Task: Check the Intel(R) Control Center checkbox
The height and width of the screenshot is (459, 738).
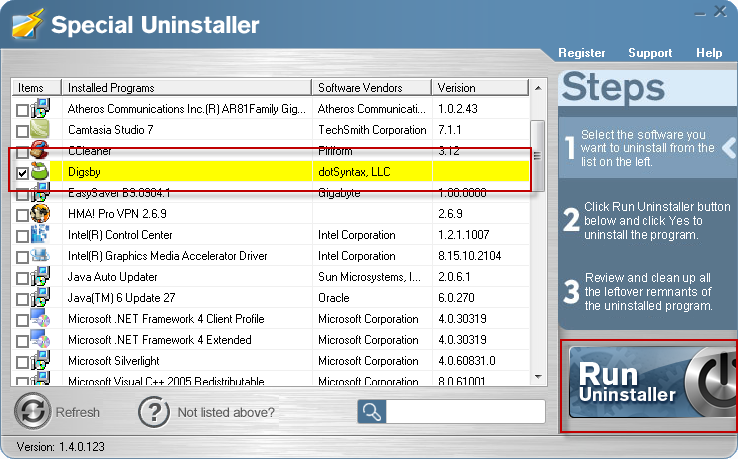Action: point(22,236)
